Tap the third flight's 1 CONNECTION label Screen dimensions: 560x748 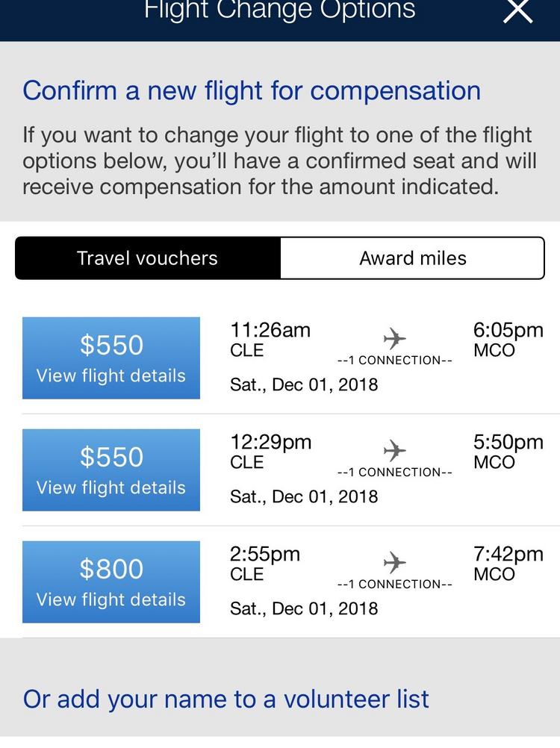pos(395,585)
